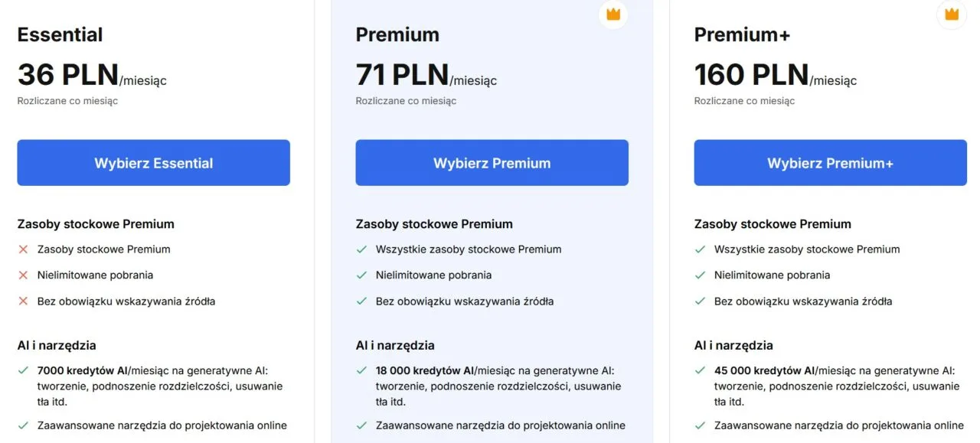This screenshot has height=443, width=980.
Task: Click Essential's Zaawansowane narzędzia do projektowania online
Action: click(x=162, y=425)
